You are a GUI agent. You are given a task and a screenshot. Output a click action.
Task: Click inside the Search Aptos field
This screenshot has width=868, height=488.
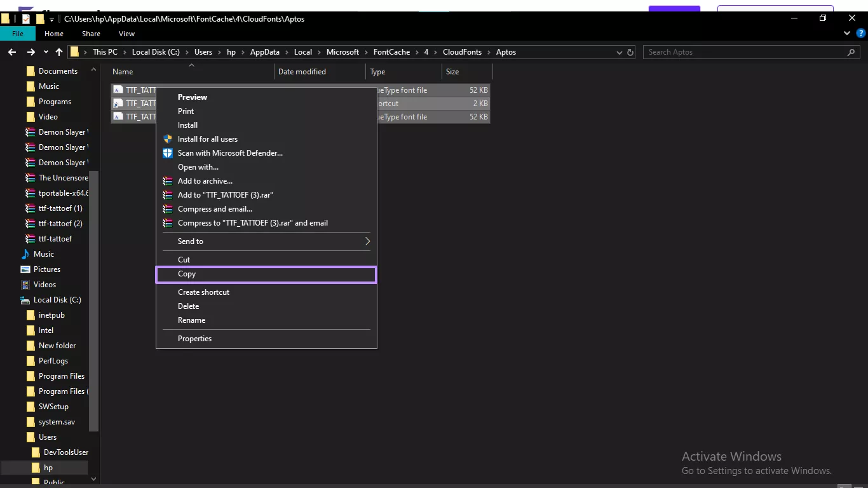731,52
